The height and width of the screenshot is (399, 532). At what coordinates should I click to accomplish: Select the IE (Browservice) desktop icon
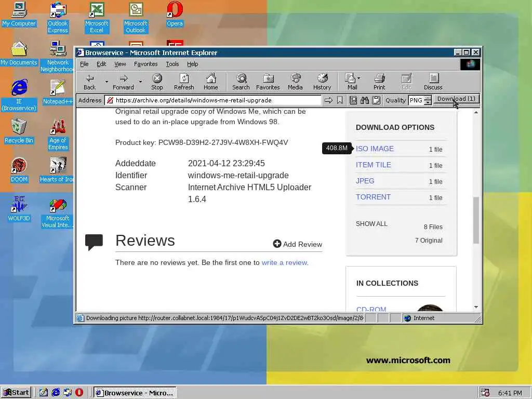coord(19,96)
